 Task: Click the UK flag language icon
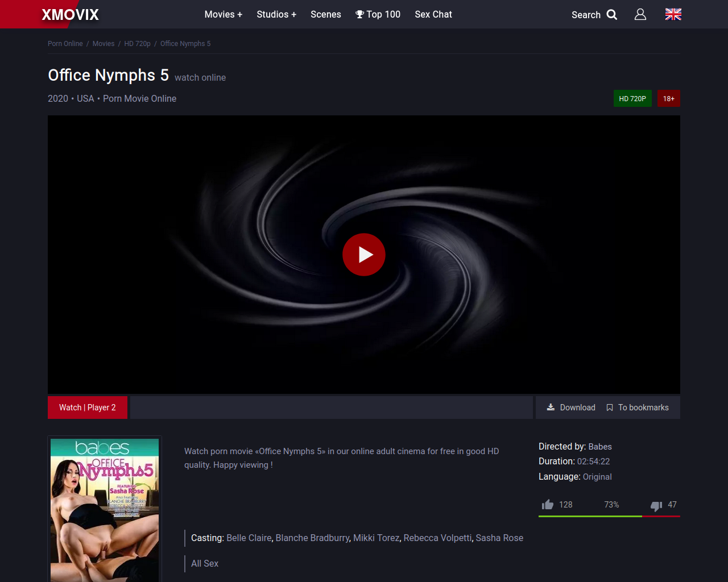(673, 15)
